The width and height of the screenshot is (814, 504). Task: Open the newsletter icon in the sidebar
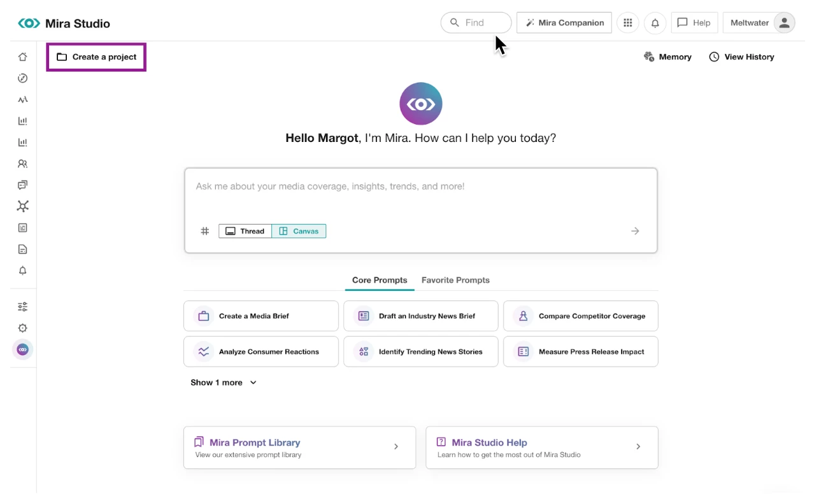click(x=23, y=228)
